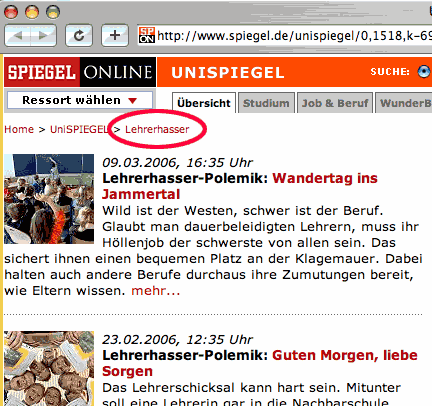Open the Guten Morgen, liebe Sorgen headline

point(260,363)
